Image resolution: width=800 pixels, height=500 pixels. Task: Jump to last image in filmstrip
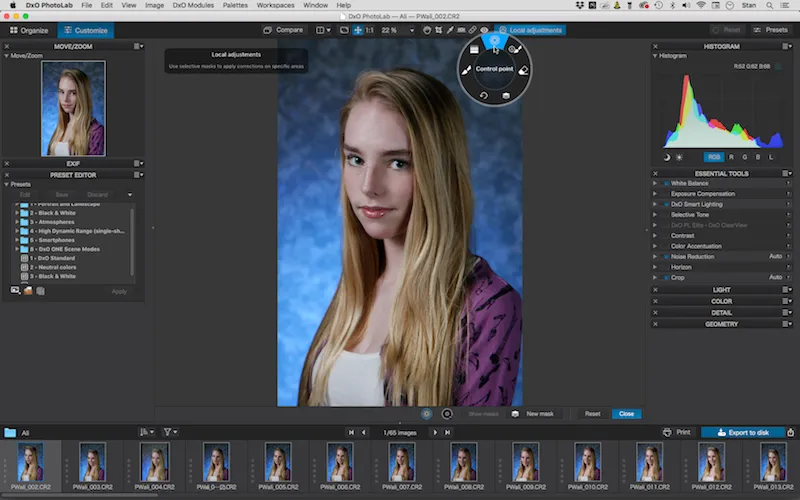(x=447, y=432)
